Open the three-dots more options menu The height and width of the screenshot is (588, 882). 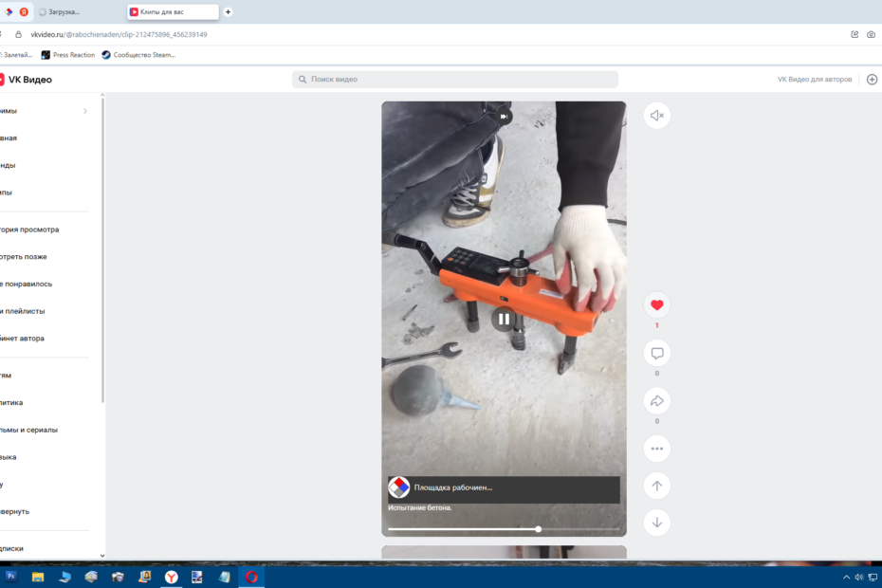[x=656, y=448]
